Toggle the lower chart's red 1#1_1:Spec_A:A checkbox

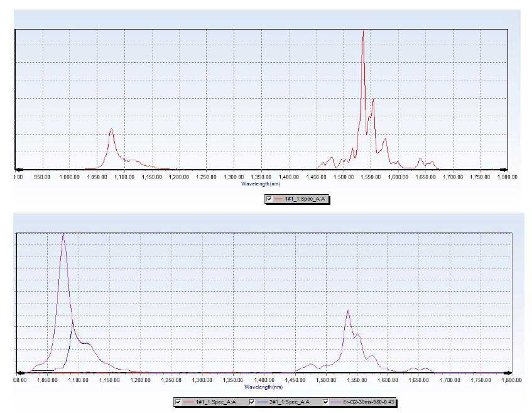click(x=178, y=402)
